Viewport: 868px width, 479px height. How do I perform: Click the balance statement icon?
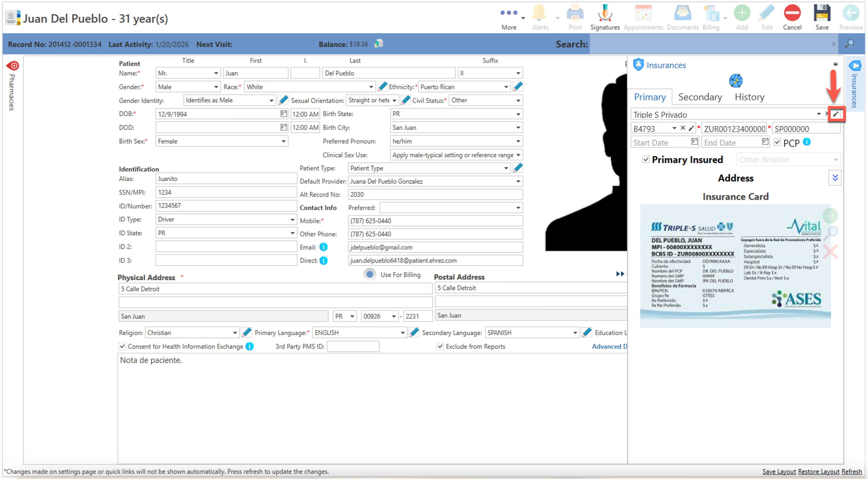[x=379, y=44]
